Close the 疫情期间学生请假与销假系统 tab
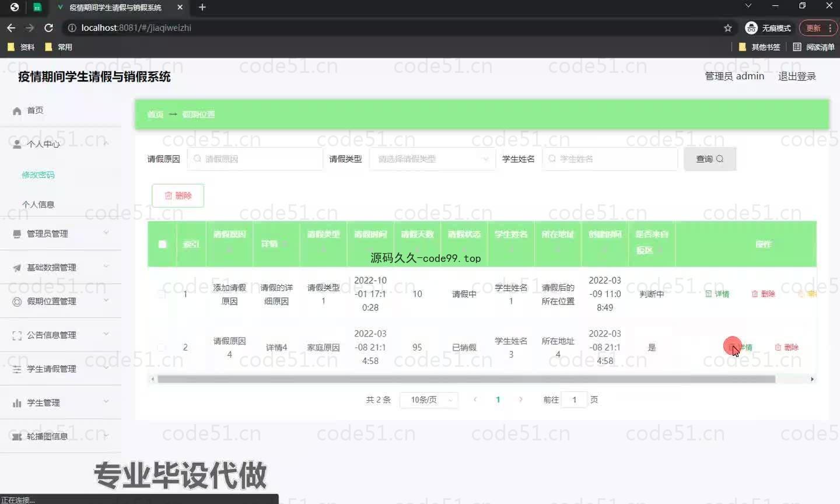The height and width of the screenshot is (504, 840). pyautogui.click(x=180, y=8)
